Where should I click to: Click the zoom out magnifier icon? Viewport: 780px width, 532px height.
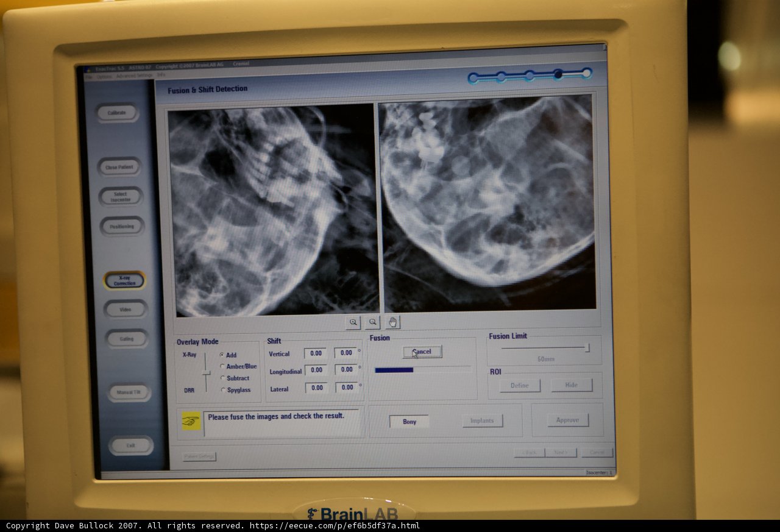pos(373,322)
